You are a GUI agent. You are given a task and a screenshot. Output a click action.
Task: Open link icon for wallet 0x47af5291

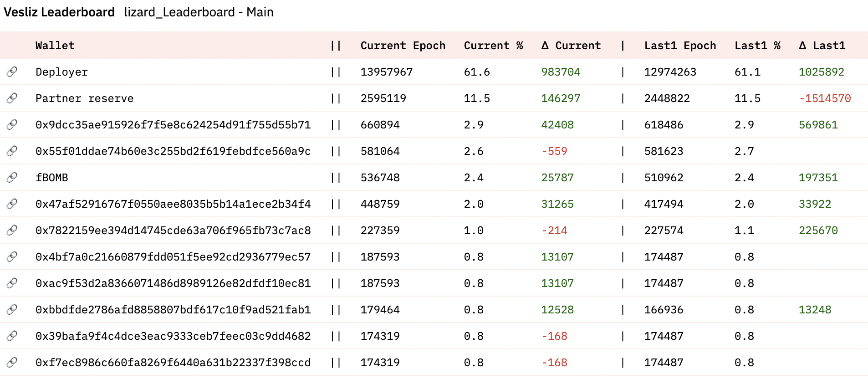[x=12, y=204]
